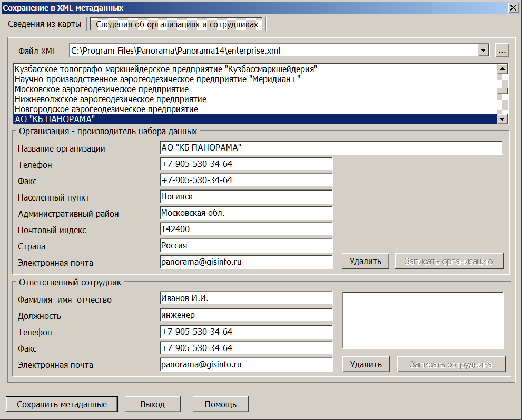522x420 pixels.
Task: Choose "Новгородское аэрогеодезическое предприятие" from the list
Action: coord(106,109)
